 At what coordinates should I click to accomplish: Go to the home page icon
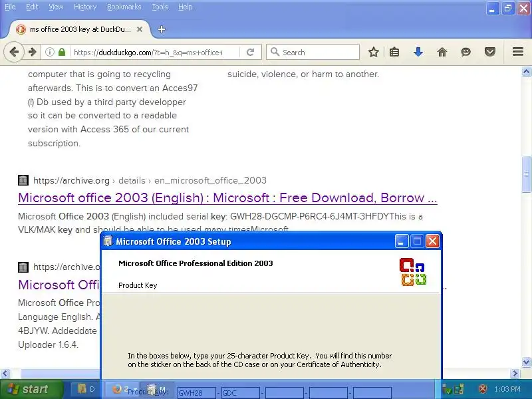(442, 53)
